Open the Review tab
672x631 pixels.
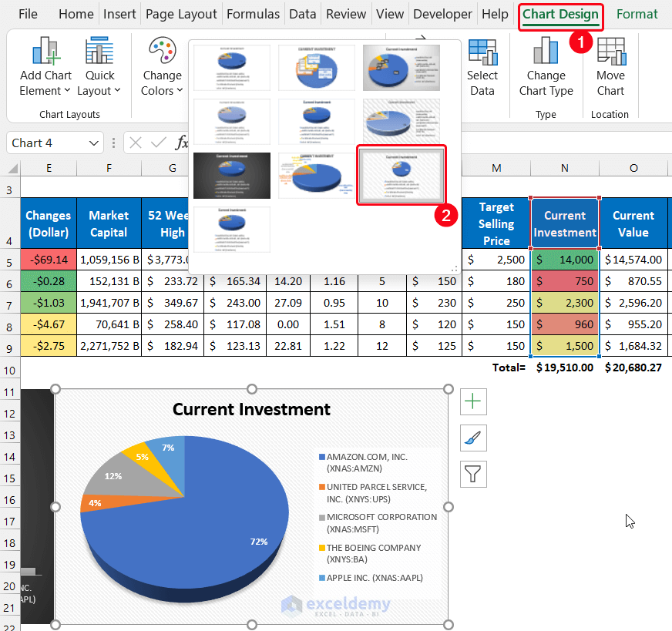click(x=346, y=14)
